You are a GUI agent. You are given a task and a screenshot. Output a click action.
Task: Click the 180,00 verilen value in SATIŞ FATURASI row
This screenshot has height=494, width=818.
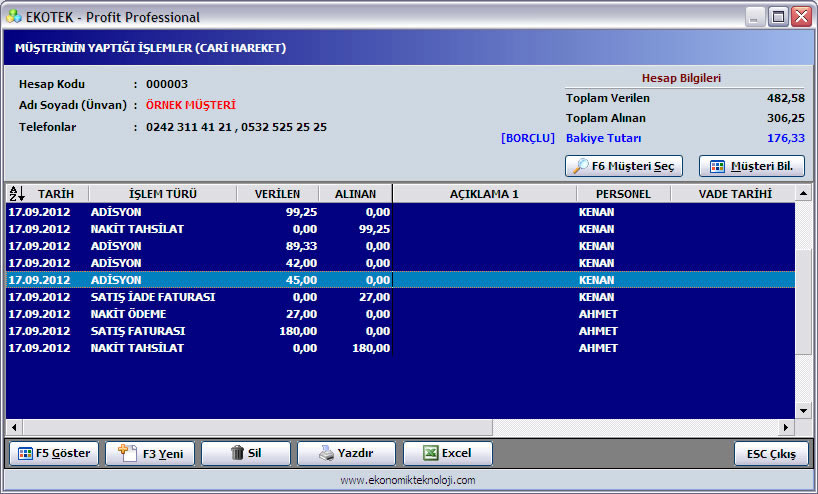[x=298, y=331]
